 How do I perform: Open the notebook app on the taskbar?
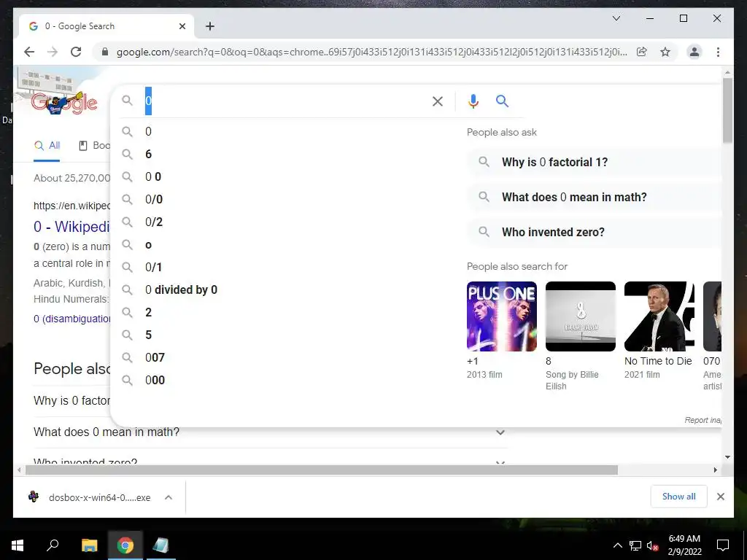tap(160, 545)
